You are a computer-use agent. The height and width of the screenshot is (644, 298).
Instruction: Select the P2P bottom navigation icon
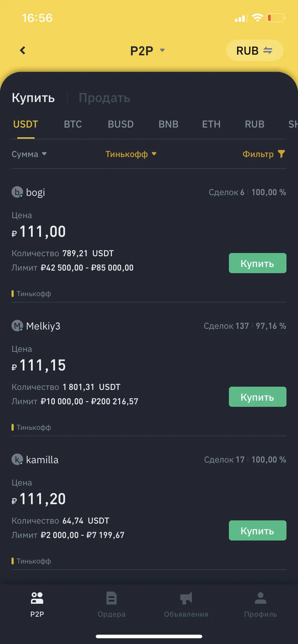pos(37,598)
